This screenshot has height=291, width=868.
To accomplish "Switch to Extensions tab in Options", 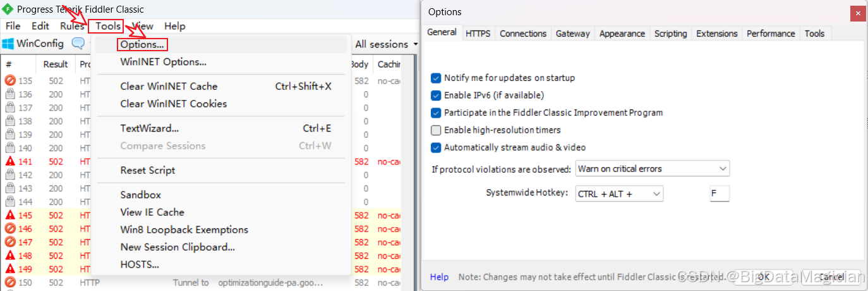I will click(717, 34).
